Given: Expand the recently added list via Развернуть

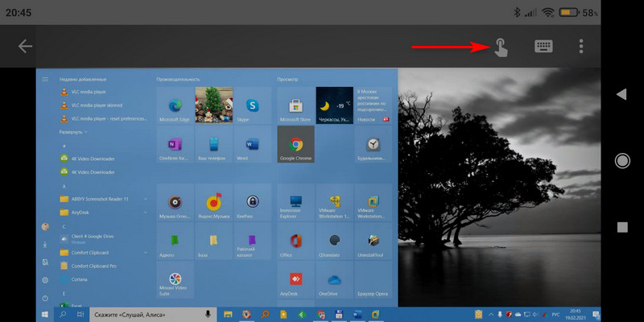Looking at the screenshot, I should (74, 131).
